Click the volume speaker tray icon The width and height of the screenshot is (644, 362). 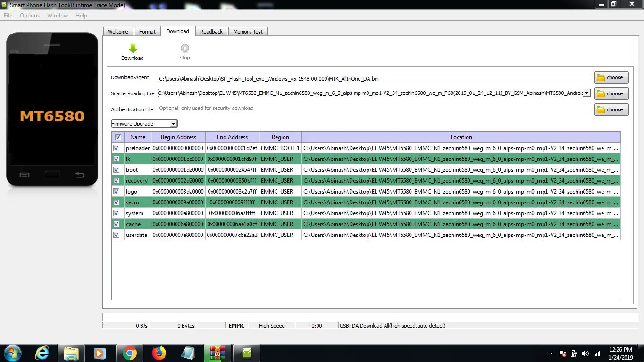pyautogui.click(x=585, y=354)
